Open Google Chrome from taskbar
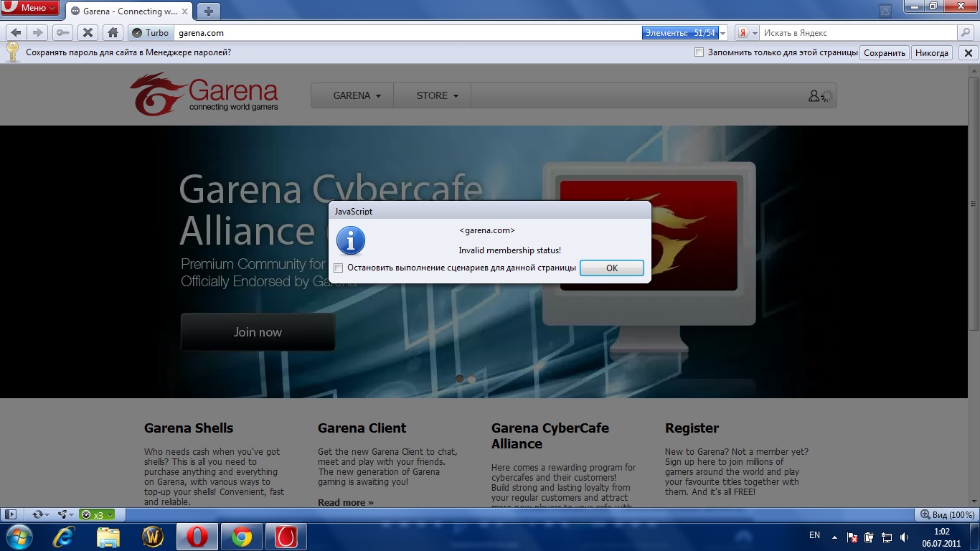The width and height of the screenshot is (980, 551). click(x=241, y=537)
